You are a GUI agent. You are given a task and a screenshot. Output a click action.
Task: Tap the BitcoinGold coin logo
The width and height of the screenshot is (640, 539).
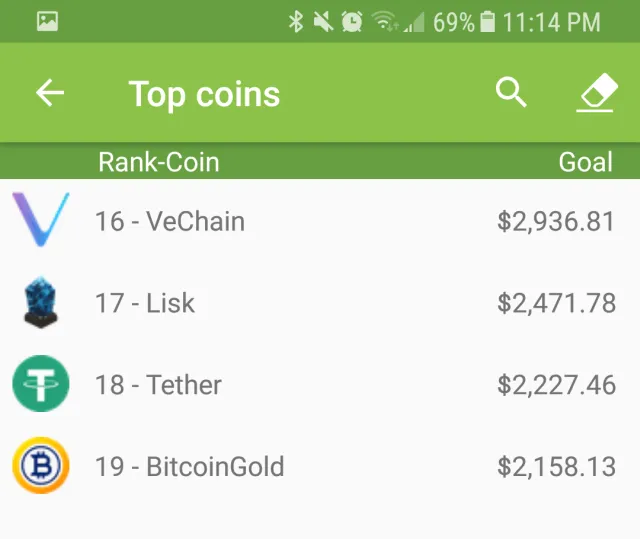[41, 466]
